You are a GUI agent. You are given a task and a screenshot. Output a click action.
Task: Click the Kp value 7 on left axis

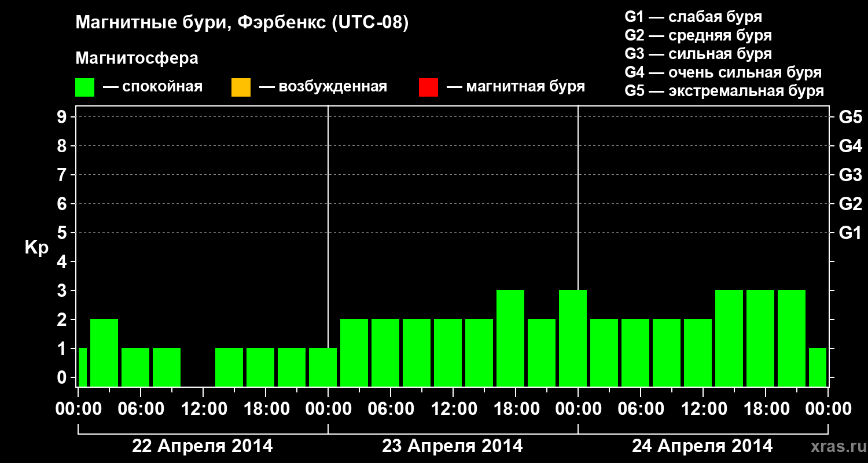pyautogui.click(x=63, y=175)
